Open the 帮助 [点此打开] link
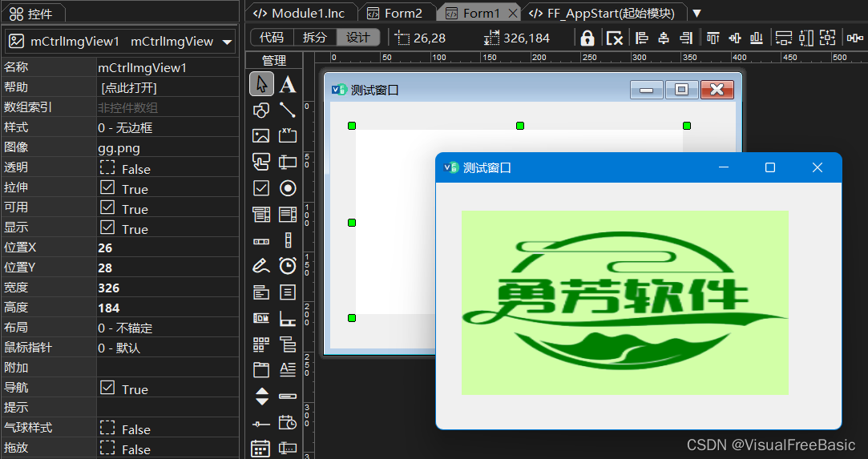Image resolution: width=868 pixels, height=459 pixels. point(128,87)
